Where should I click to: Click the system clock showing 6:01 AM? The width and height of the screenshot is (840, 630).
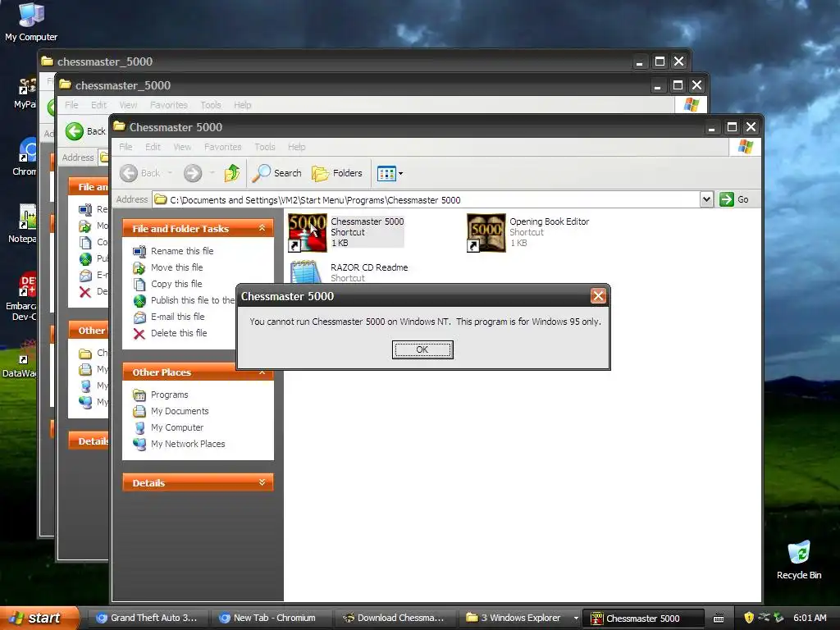[810, 619]
